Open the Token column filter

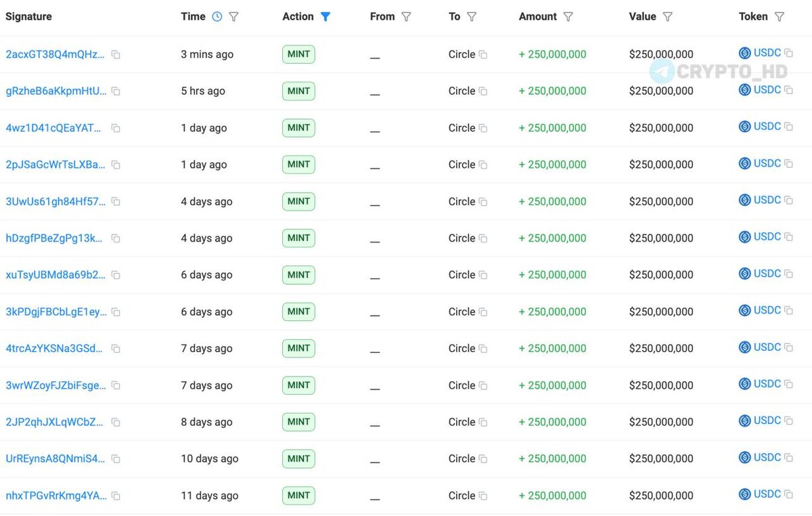coord(779,17)
